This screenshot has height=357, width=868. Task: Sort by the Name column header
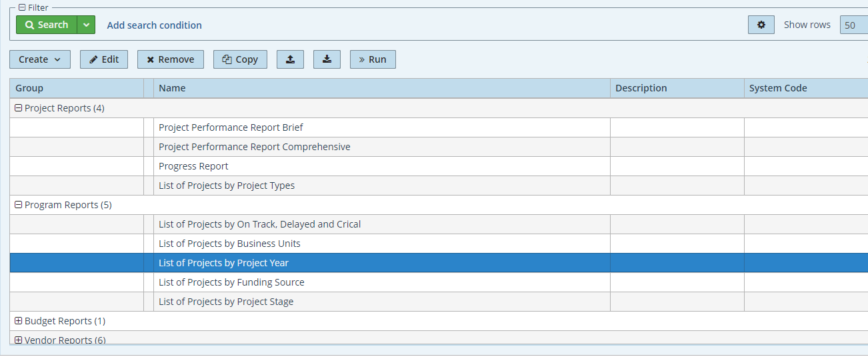(381, 88)
